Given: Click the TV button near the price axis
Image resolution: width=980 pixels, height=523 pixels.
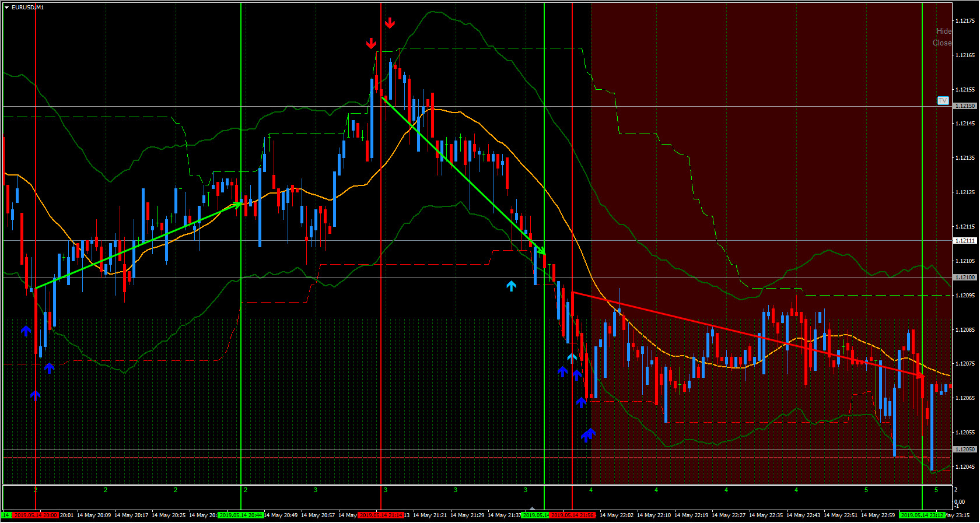Looking at the screenshot, I should pyautogui.click(x=943, y=100).
